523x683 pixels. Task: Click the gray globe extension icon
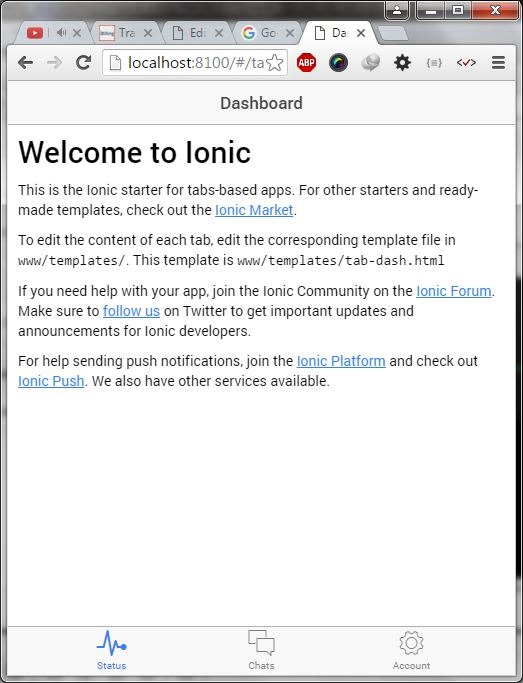pos(370,63)
